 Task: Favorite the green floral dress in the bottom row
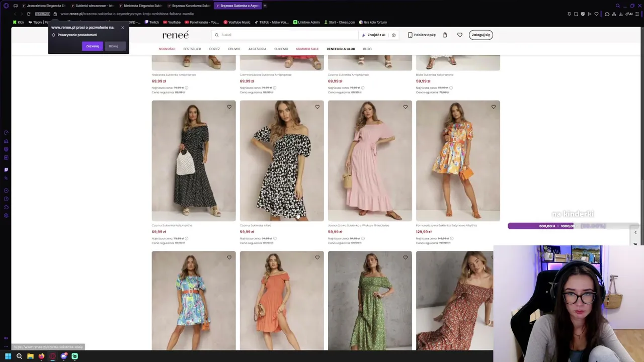[x=405, y=257]
